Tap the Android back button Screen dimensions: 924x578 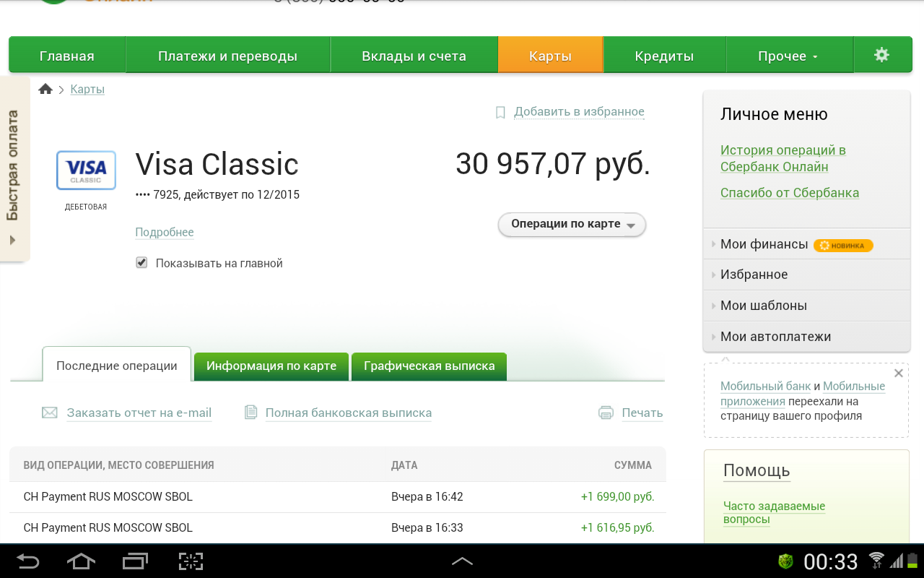coord(29,561)
